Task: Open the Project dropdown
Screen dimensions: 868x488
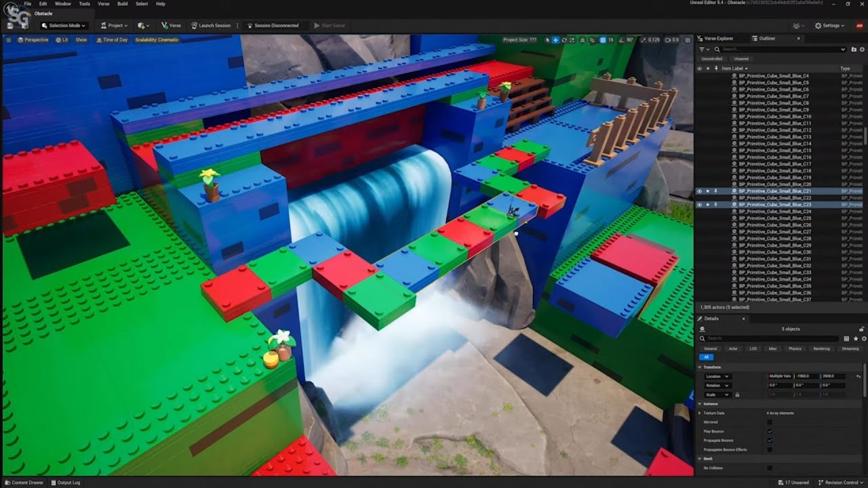Action: (114, 25)
